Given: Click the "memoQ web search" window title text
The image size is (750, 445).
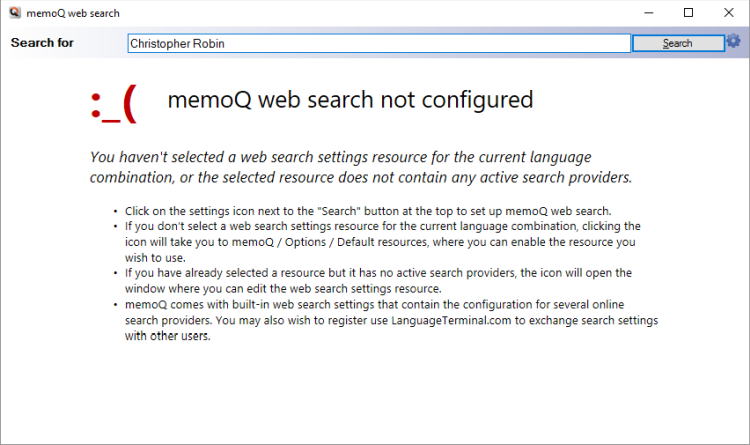Looking at the screenshot, I should [x=66, y=13].
